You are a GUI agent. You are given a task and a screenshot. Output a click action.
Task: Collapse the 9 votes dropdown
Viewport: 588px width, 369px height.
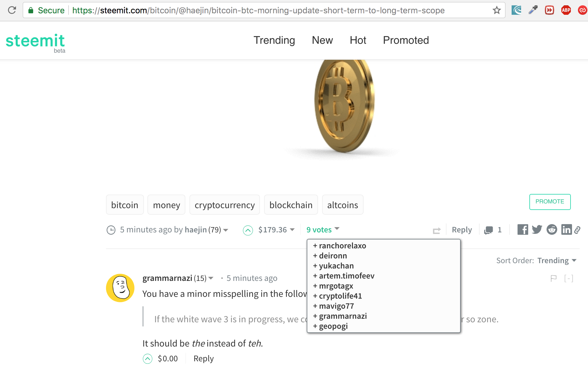coord(323,229)
